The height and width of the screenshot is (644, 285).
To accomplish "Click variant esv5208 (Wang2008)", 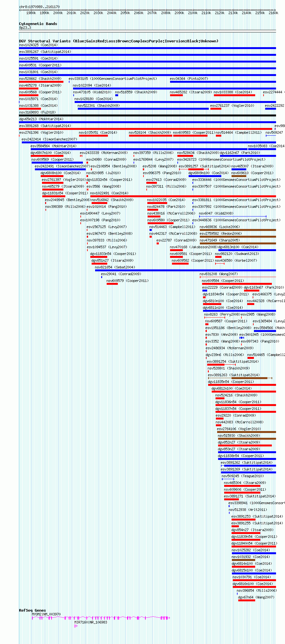I will tap(160, 166).
